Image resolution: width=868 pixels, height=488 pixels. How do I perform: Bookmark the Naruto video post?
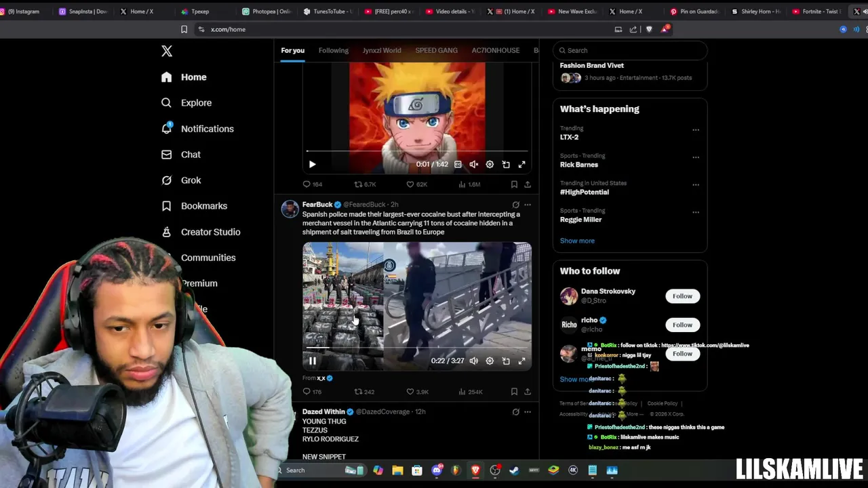pyautogui.click(x=514, y=184)
